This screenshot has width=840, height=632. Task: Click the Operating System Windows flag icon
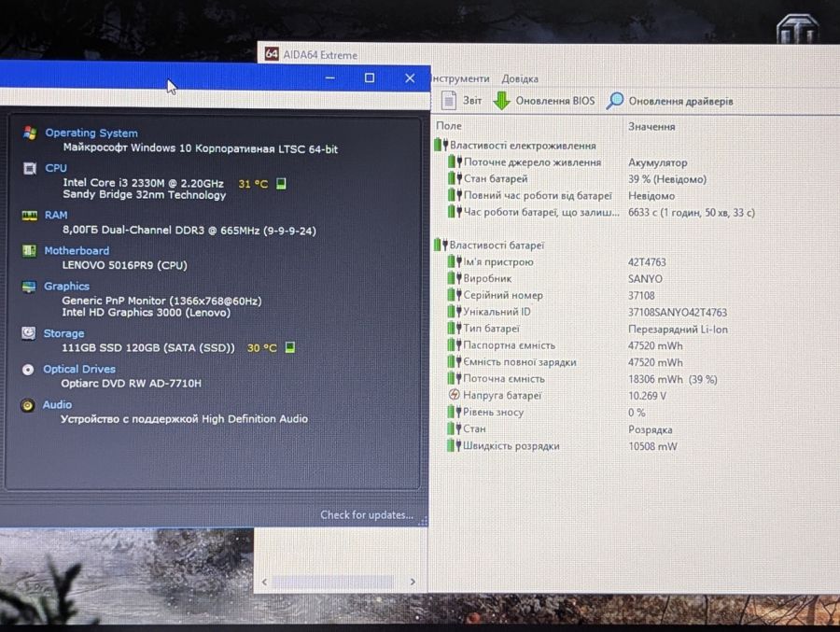(30, 133)
